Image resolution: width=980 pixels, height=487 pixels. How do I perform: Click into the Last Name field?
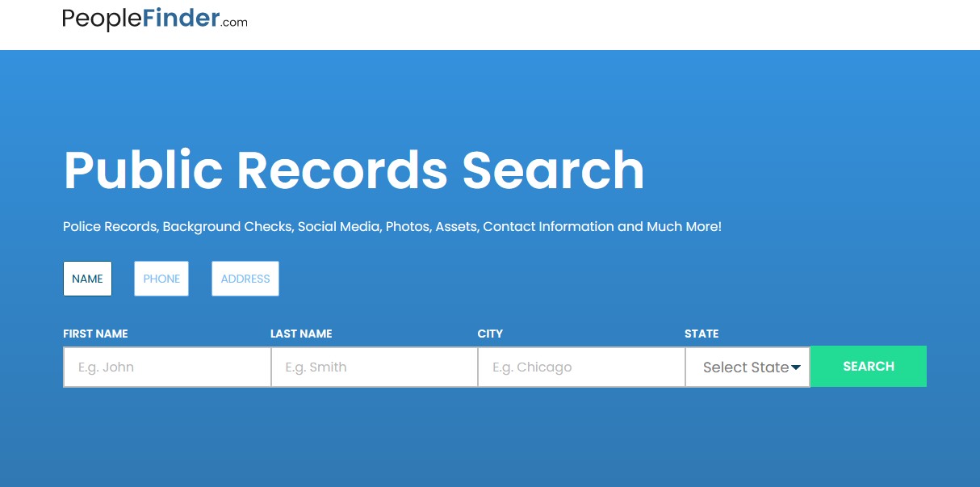(374, 367)
